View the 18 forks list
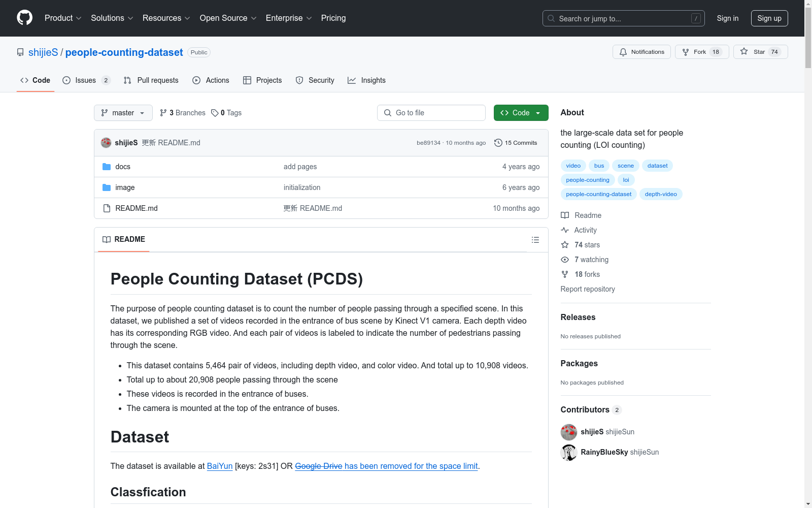 587,274
